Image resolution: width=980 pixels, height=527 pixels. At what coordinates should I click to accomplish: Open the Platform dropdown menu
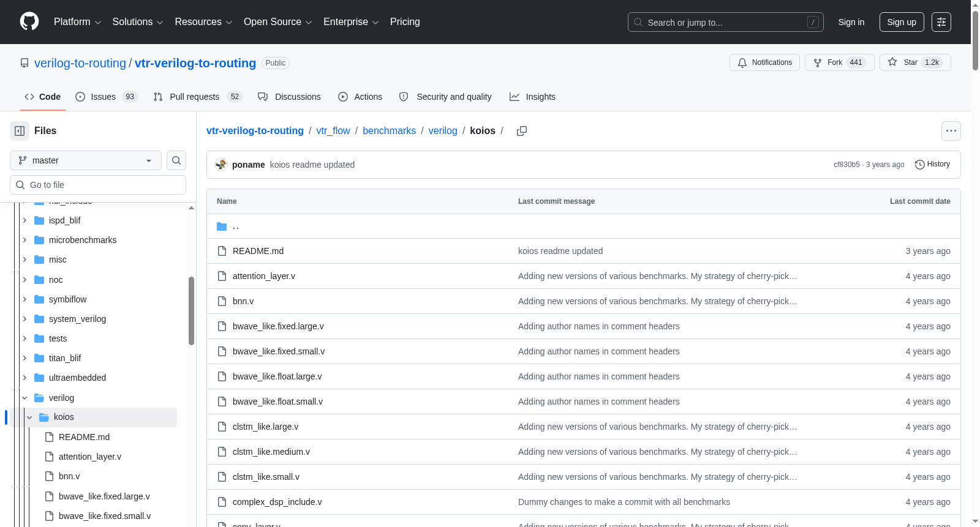pyautogui.click(x=78, y=22)
